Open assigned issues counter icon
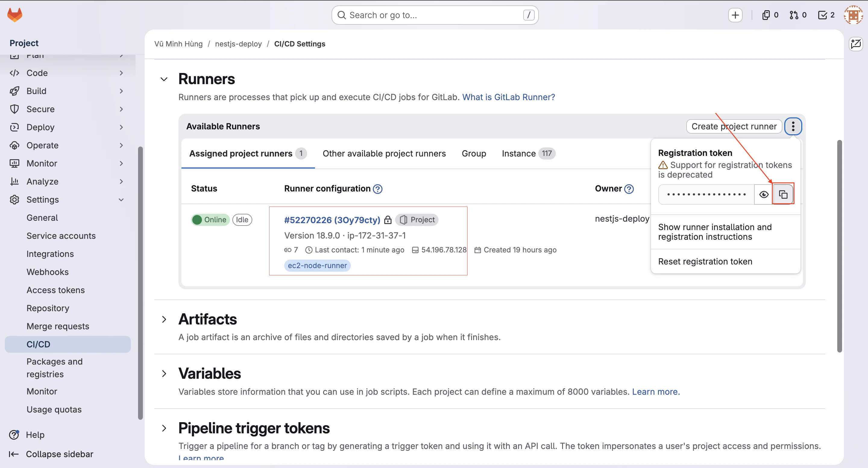 770,15
